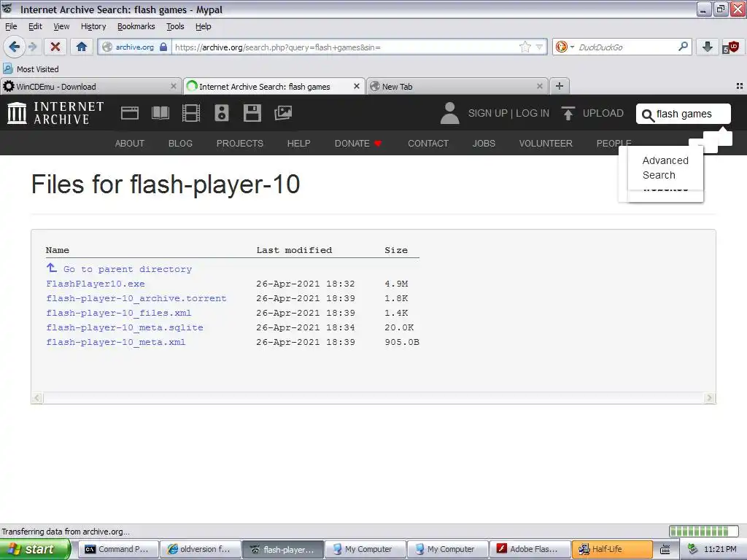This screenshot has width=747, height=560.
Task: Close the New Tab tab
Action: pos(539,86)
